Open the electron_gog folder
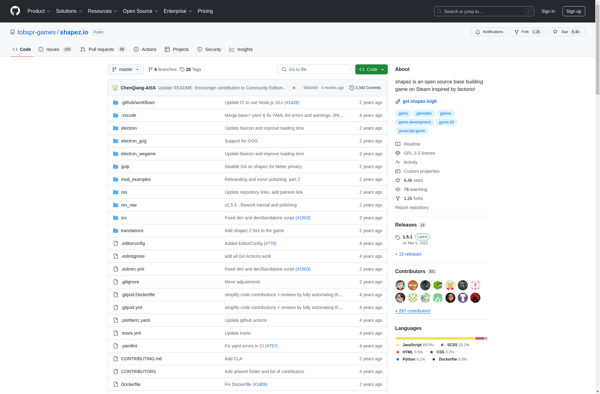Viewport: 600px width, 394px height. 134,141
